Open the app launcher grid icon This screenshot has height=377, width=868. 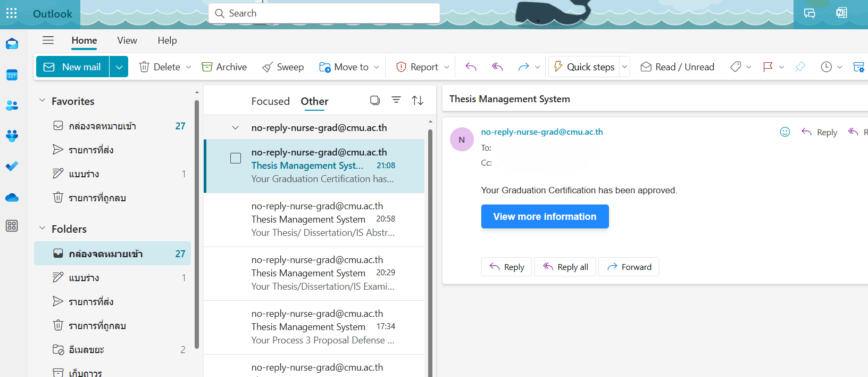pos(12,13)
